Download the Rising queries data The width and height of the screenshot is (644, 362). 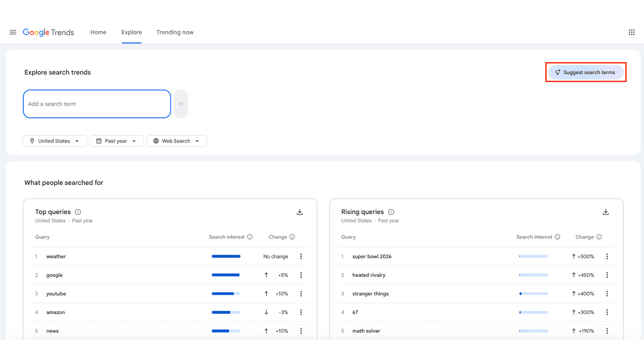pyautogui.click(x=606, y=212)
